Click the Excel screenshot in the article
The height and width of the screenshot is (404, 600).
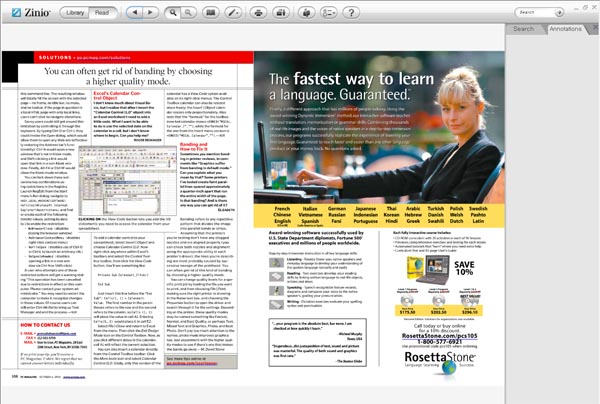point(127,181)
